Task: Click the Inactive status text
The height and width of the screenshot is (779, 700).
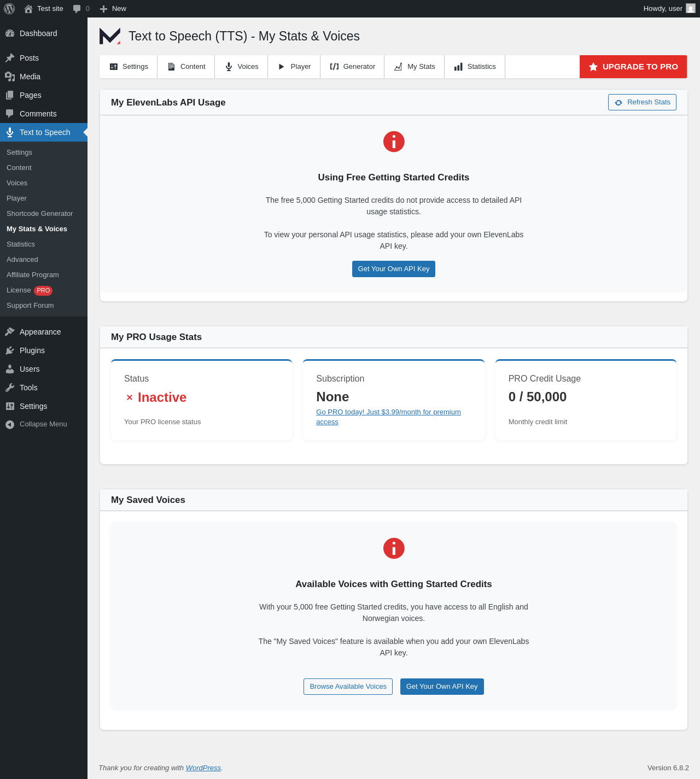Action: click(x=162, y=397)
